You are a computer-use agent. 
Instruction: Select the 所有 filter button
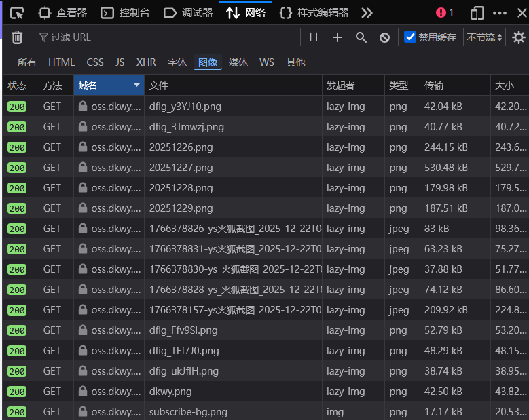(x=27, y=62)
